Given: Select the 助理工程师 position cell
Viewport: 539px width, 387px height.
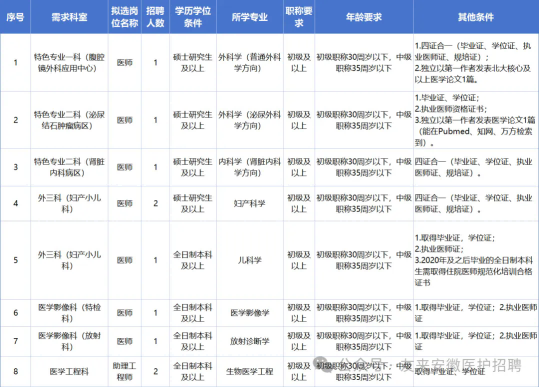Looking at the screenshot, I should tap(124, 372).
